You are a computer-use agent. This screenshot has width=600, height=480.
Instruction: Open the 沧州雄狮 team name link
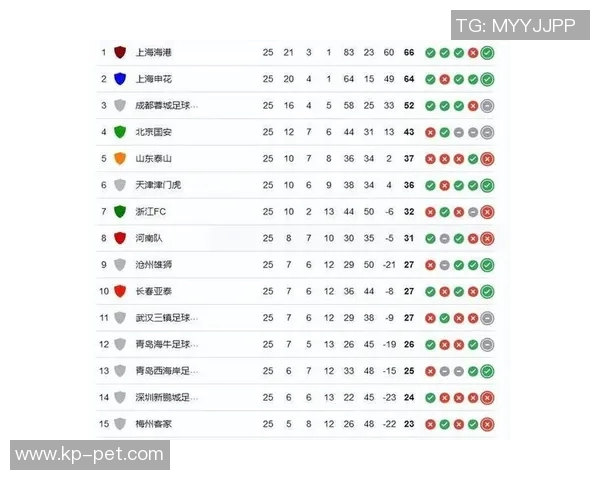point(154,265)
